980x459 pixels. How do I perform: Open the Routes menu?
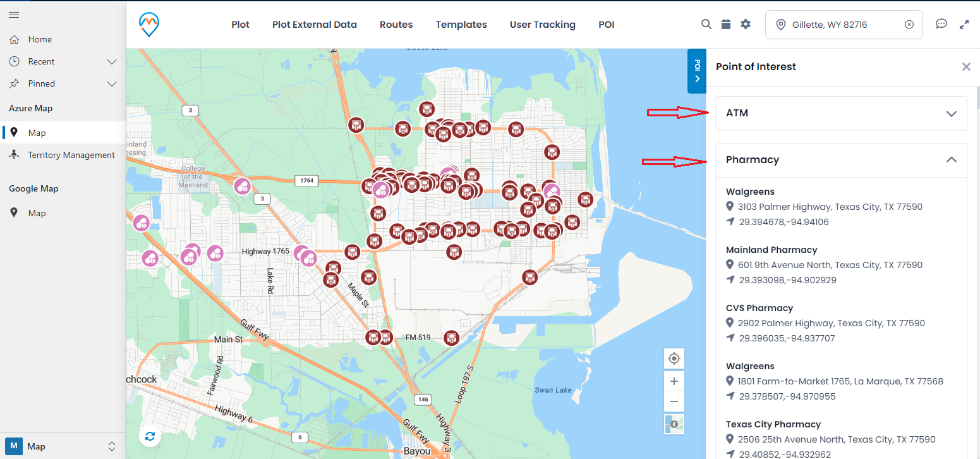click(x=396, y=25)
